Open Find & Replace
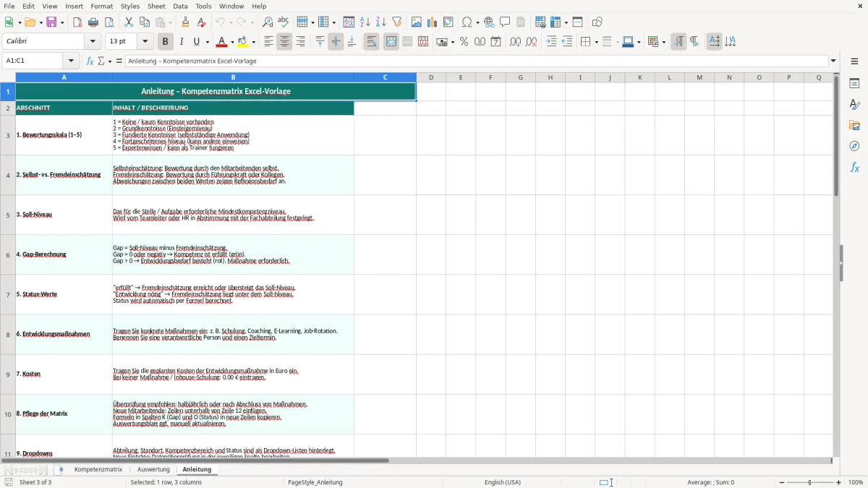 [x=268, y=22]
